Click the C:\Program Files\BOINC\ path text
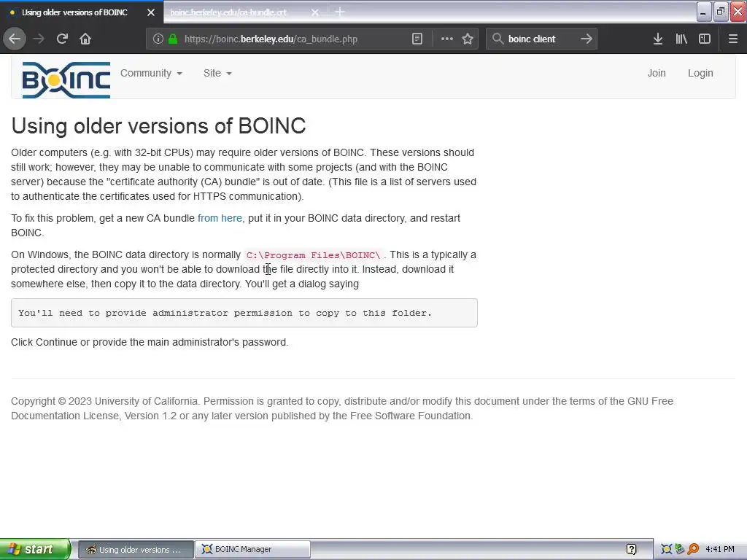 coord(314,255)
